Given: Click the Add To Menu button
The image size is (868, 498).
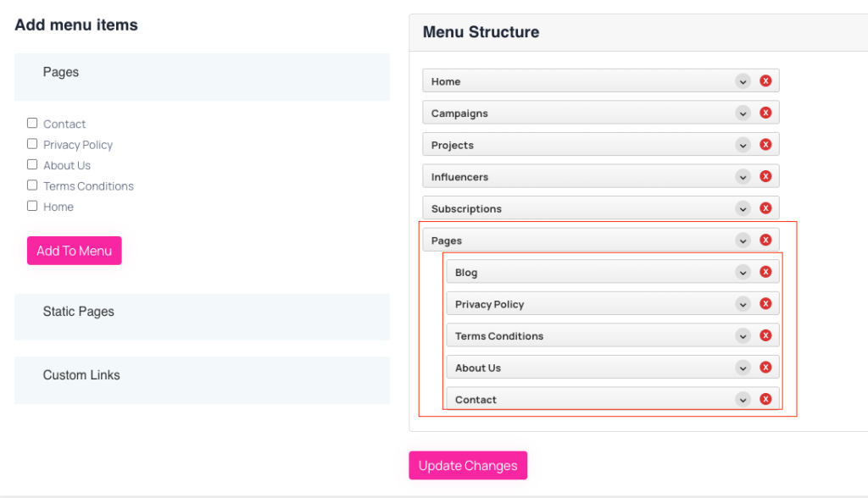Looking at the screenshot, I should pos(75,251).
